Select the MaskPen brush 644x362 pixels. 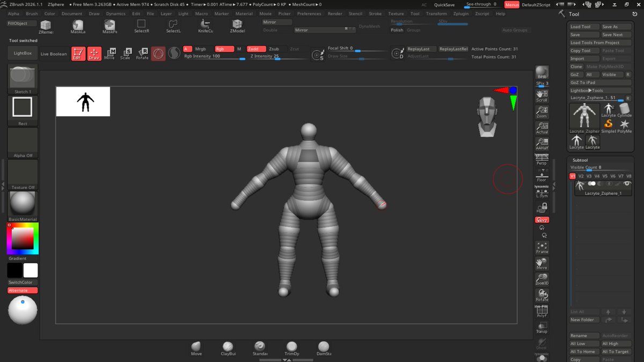tap(109, 26)
